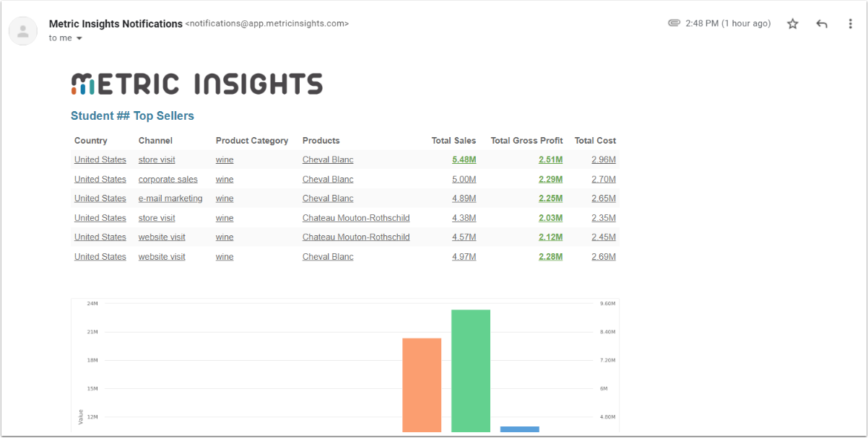The height and width of the screenshot is (438, 868).
Task: Reply using the arrow icon
Action: (x=822, y=24)
